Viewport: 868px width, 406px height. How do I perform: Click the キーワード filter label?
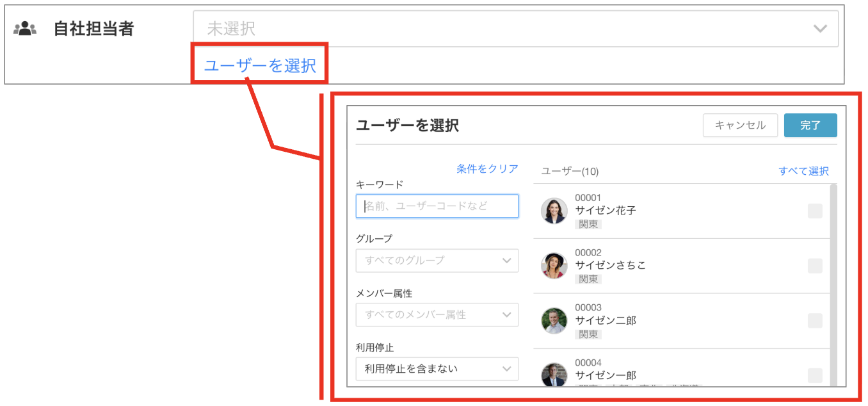pyautogui.click(x=380, y=184)
